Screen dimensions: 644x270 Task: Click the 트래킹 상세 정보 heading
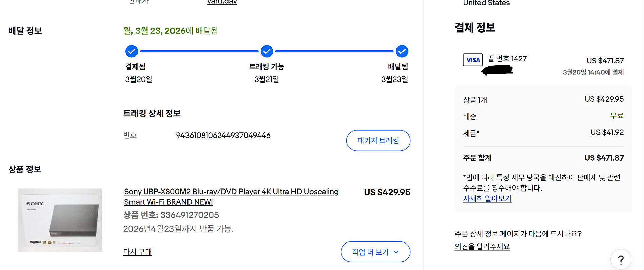click(x=152, y=113)
